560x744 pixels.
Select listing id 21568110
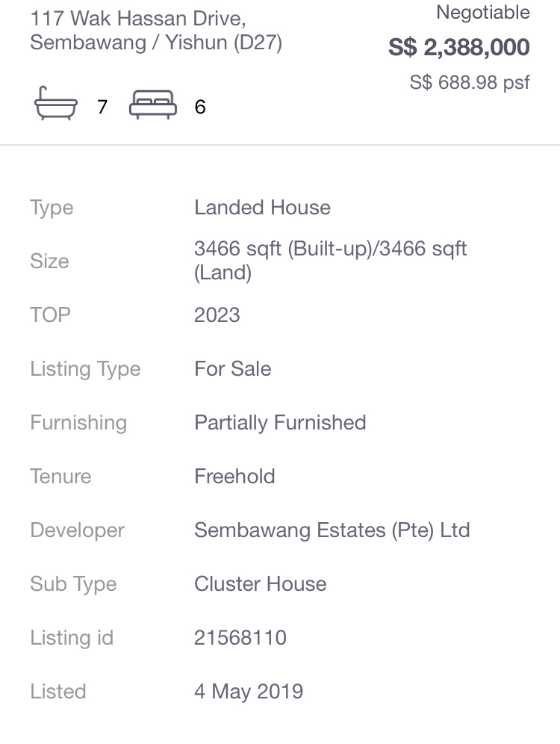pyautogui.click(x=240, y=638)
